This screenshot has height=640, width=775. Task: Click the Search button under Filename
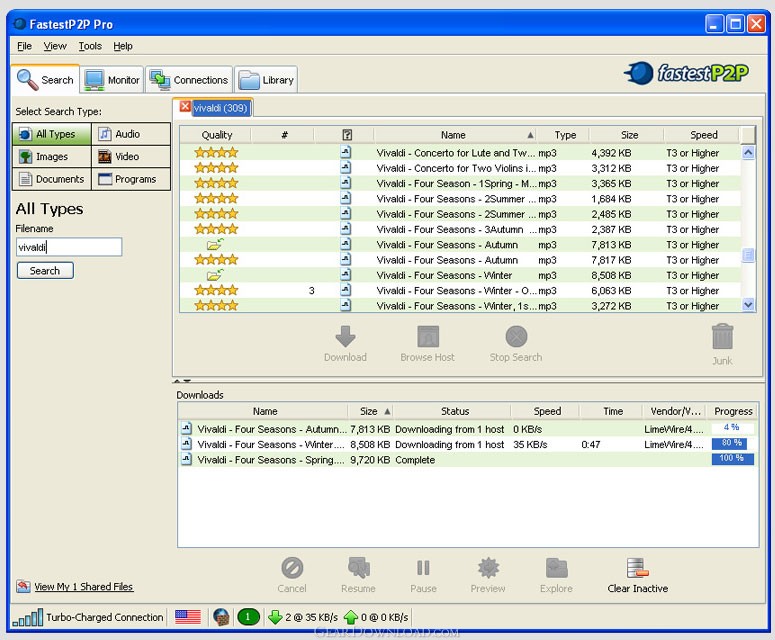tap(45, 270)
